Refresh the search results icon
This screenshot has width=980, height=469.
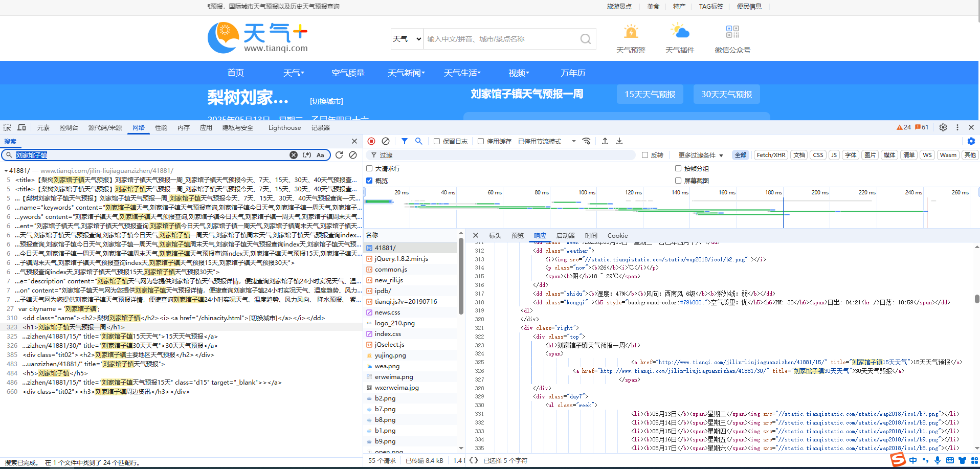pos(339,155)
